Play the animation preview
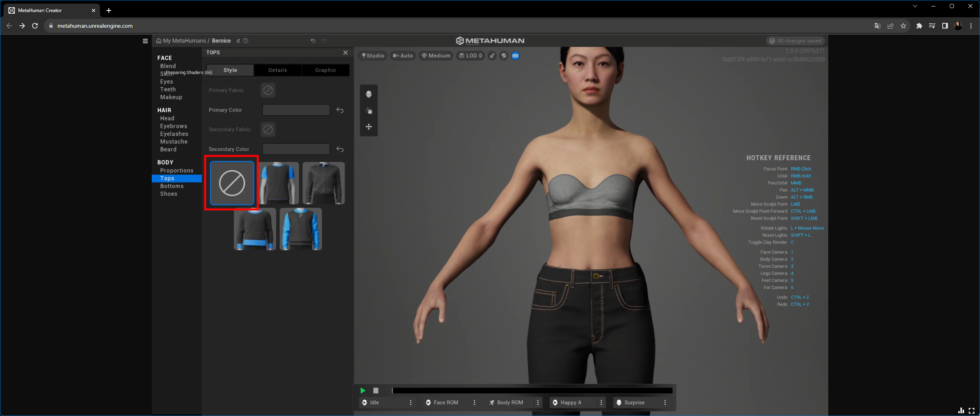 pyautogui.click(x=363, y=391)
